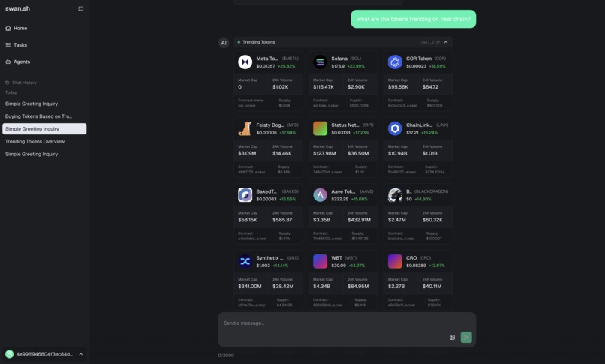Click the Solana logo icon
The height and width of the screenshot is (364, 605).
(320, 62)
